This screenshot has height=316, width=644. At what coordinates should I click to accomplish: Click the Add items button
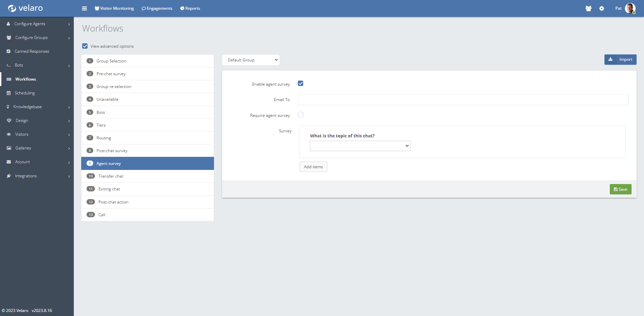[313, 167]
